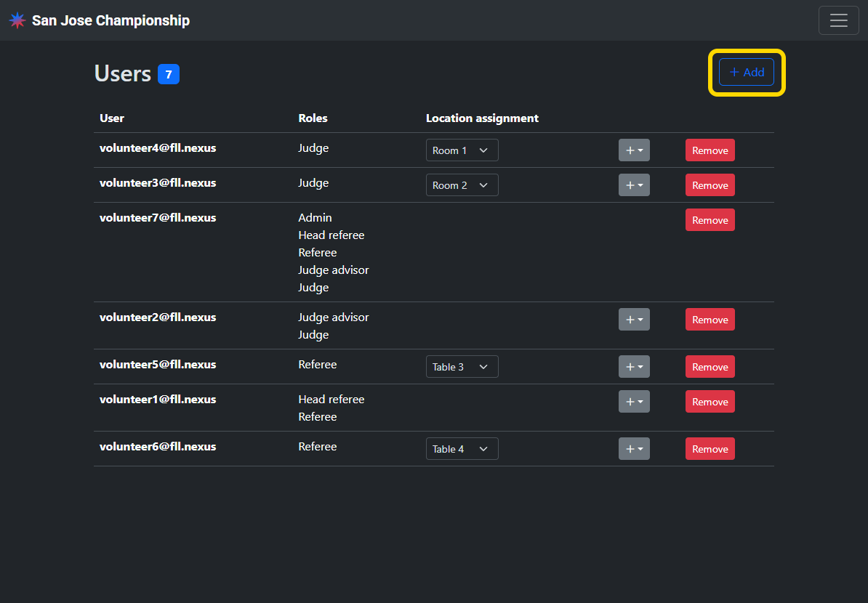Remove user volunteer4@fll.nexus
868x603 pixels.
pos(710,150)
